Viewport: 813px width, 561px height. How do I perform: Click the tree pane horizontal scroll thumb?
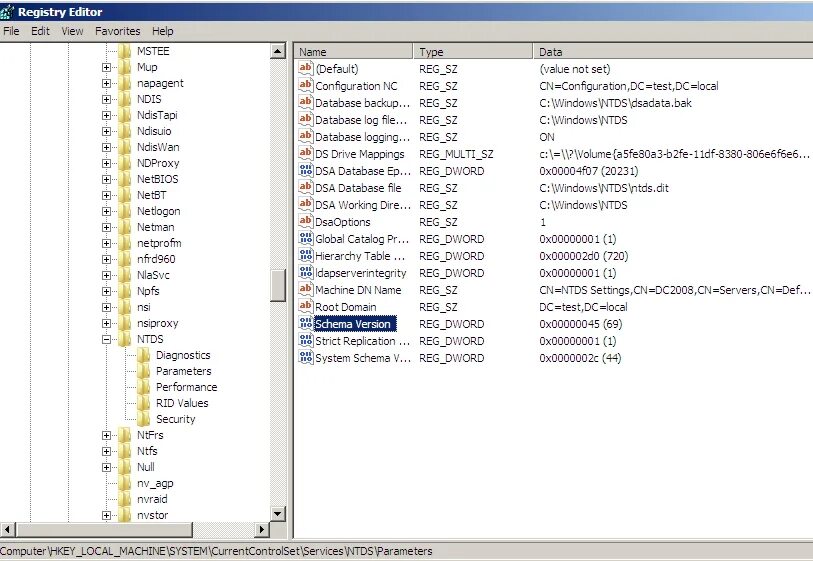coord(104,530)
